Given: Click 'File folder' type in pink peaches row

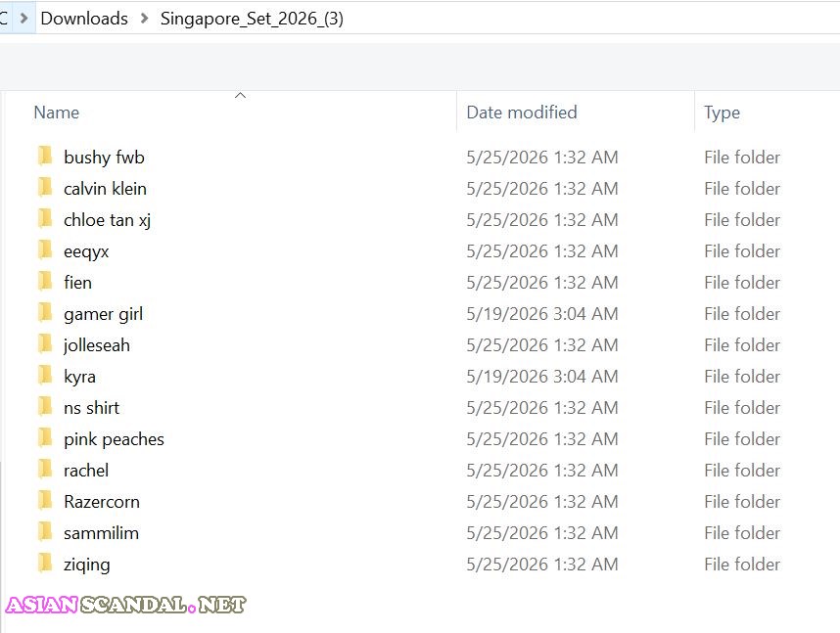Looking at the screenshot, I should (x=742, y=439).
